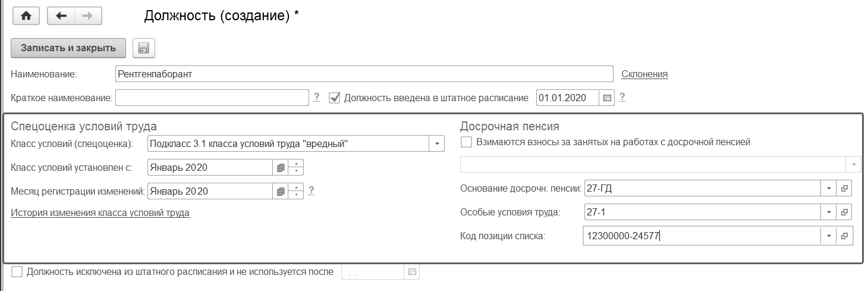Expand the class conditions dropdown

pos(437,143)
